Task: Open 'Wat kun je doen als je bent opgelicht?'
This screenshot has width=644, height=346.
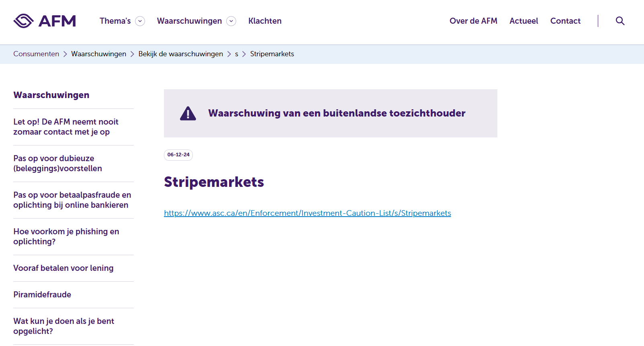Action: pyautogui.click(x=63, y=326)
